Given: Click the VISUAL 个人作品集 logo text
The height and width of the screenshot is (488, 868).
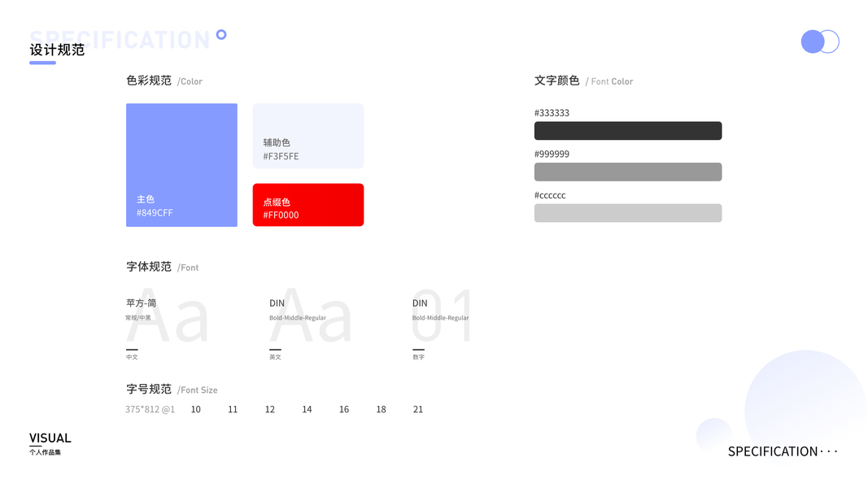Looking at the screenshot, I should [x=50, y=442].
